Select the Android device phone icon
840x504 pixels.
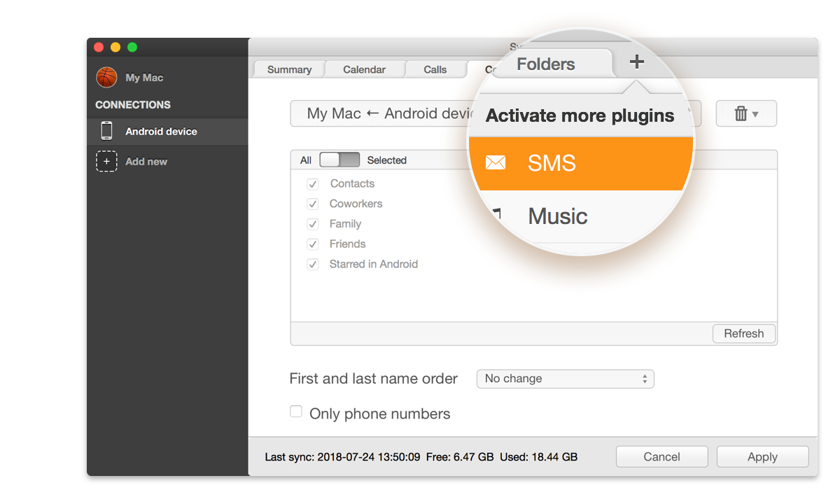click(x=106, y=131)
